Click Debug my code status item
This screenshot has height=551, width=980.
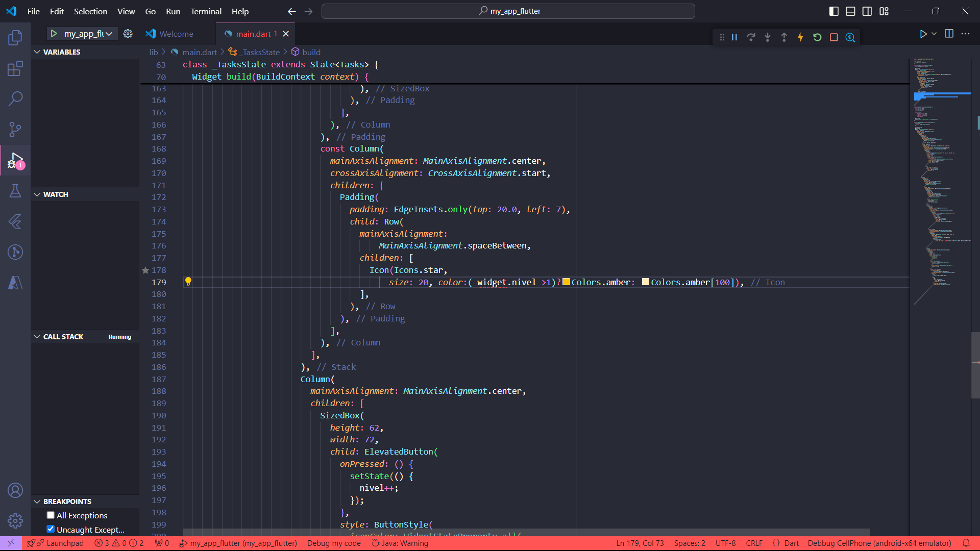coord(334,543)
